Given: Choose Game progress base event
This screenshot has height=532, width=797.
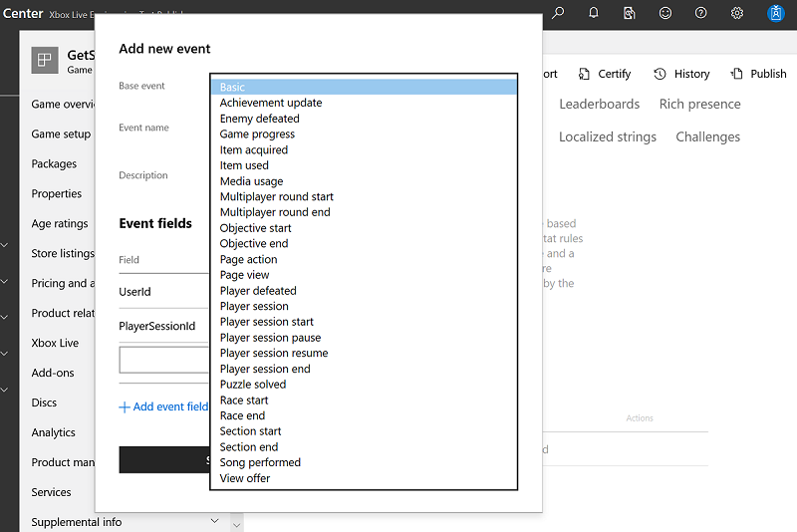Looking at the screenshot, I should pyautogui.click(x=364, y=134).
